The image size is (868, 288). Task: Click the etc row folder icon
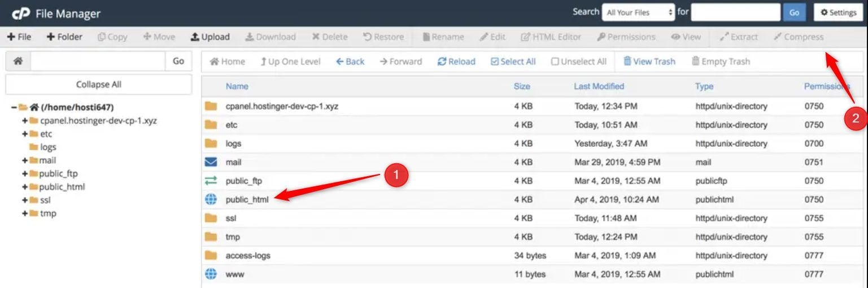point(211,124)
